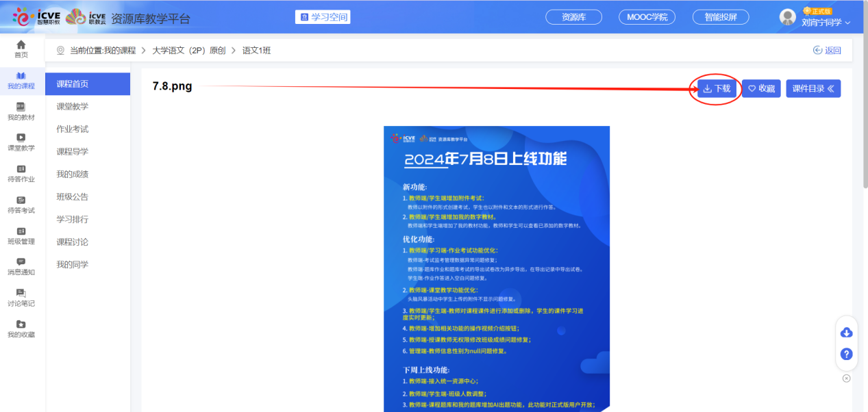Click the floating download icon at bottom right
The width and height of the screenshot is (868, 412).
pos(846,331)
